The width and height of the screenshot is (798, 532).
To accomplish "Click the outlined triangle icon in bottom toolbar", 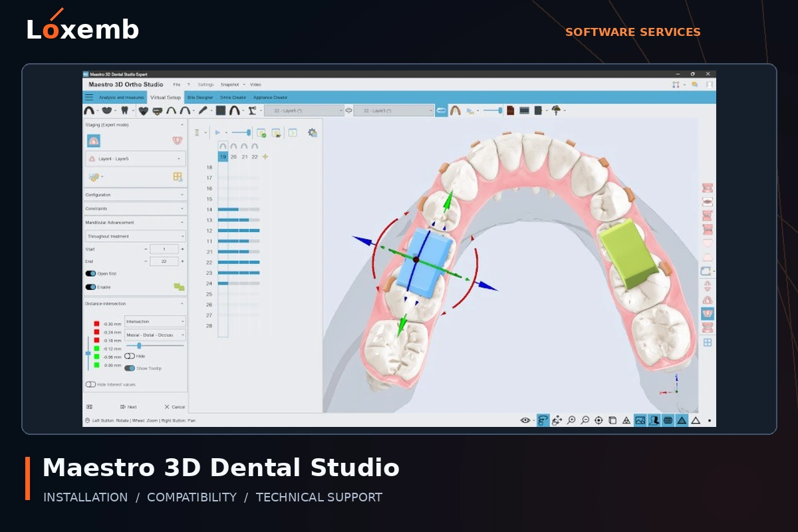I will click(696, 420).
